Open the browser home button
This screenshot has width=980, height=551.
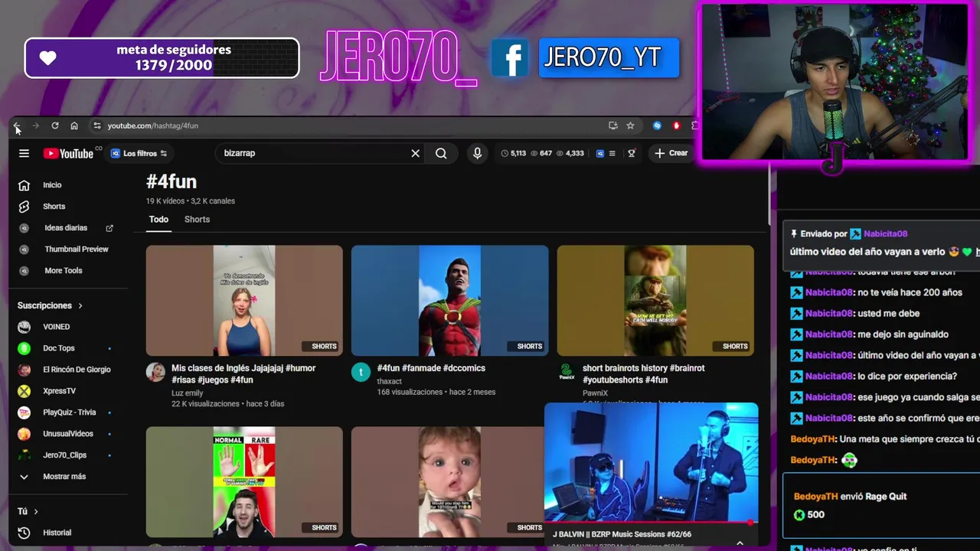(x=74, y=126)
